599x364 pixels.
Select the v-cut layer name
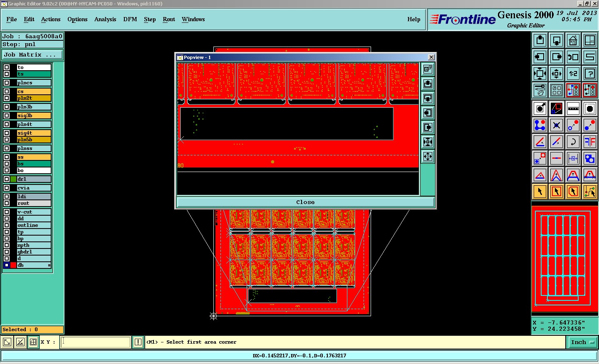pos(34,212)
